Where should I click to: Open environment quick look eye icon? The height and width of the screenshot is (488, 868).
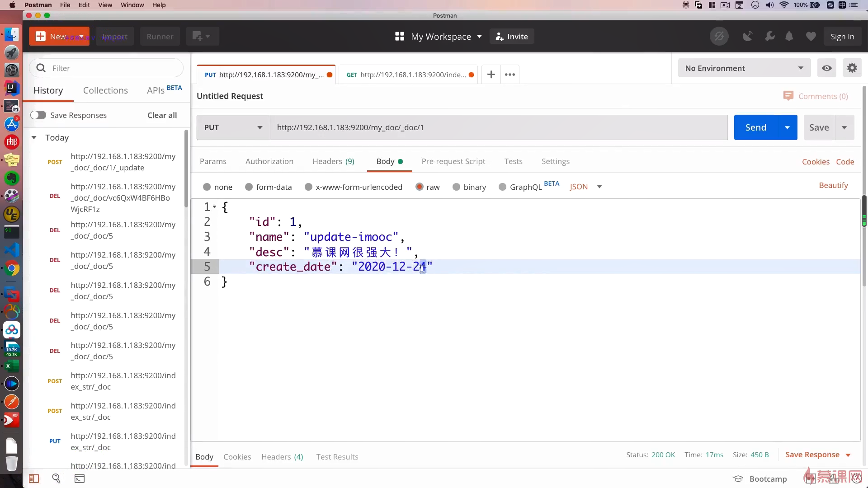pyautogui.click(x=826, y=68)
